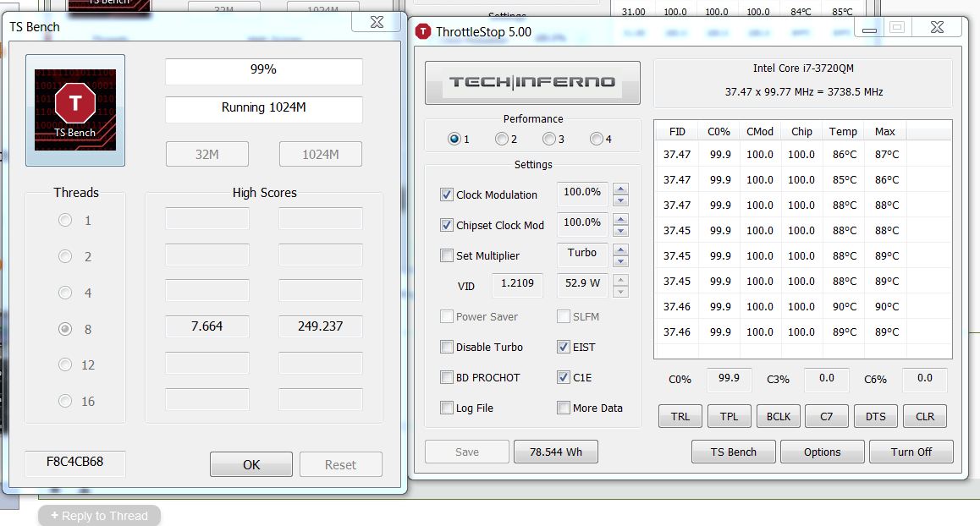Click the DTS button
This screenshot has height=526, width=980.
coord(876,416)
